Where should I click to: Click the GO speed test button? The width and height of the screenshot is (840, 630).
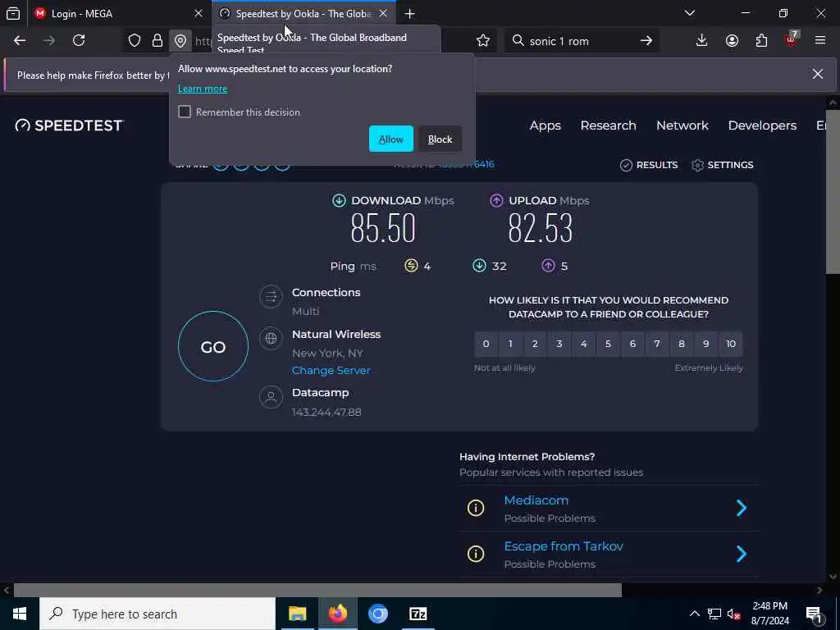(212, 347)
